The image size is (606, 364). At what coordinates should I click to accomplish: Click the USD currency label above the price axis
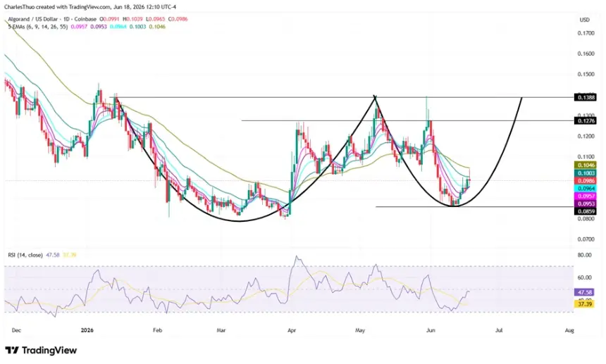coord(584,20)
